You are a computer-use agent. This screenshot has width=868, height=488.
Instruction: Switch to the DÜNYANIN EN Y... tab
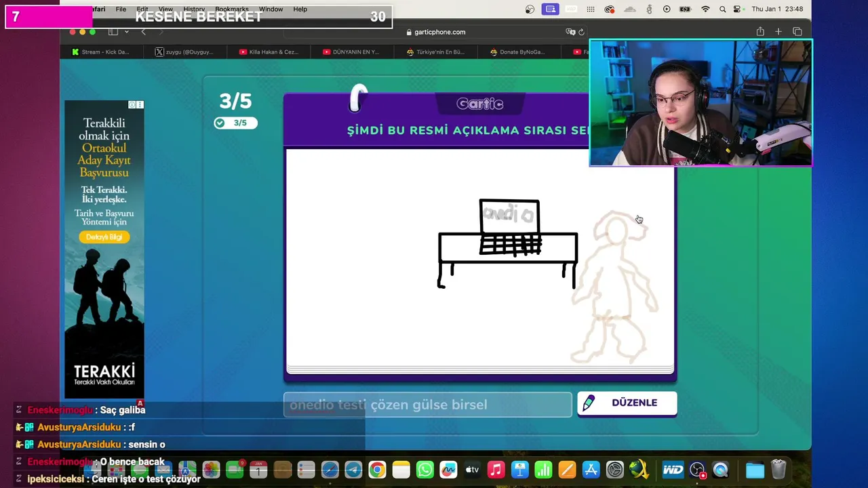351,52
